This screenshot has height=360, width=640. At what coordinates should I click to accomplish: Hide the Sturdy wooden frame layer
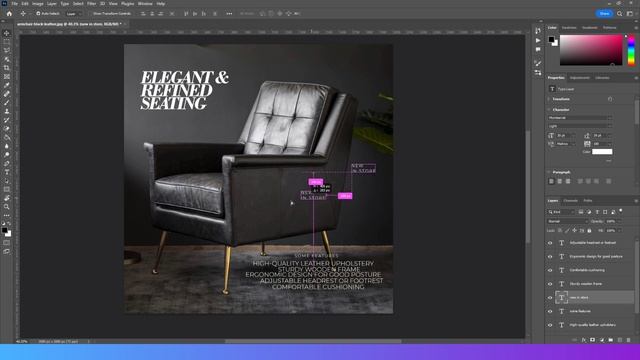click(x=550, y=284)
